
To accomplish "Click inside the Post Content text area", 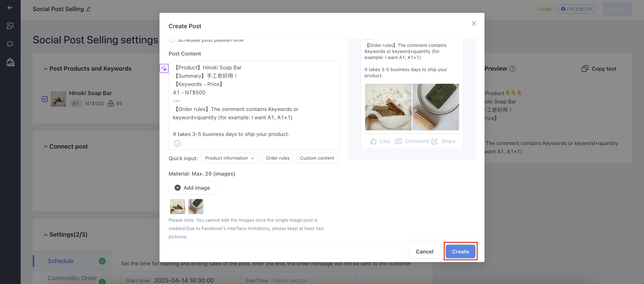I will click(254, 105).
